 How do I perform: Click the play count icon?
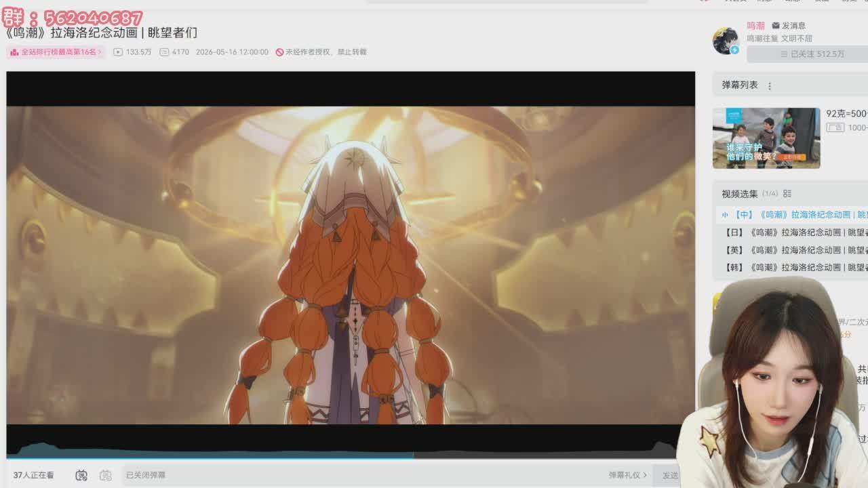pos(118,52)
